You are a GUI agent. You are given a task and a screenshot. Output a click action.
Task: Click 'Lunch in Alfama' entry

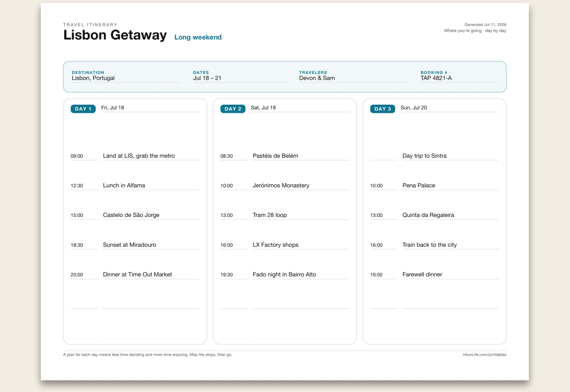(124, 185)
